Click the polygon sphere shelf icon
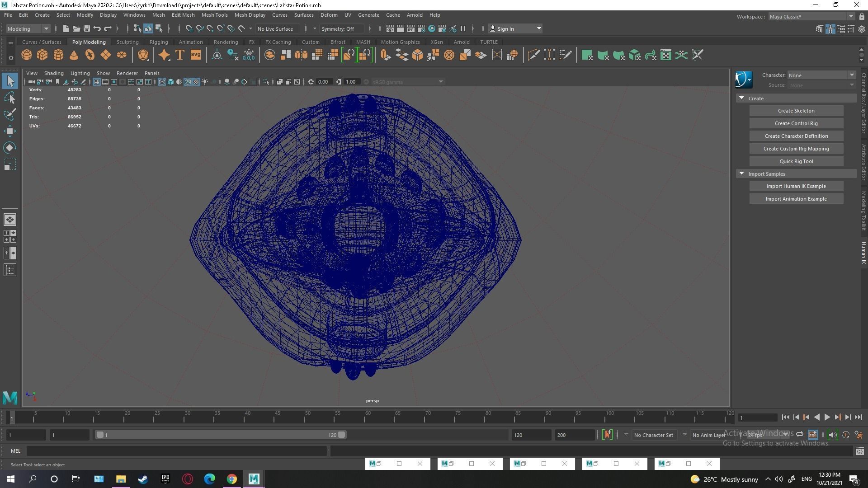Viewport: 868px width, 488px height. [27, 55]
